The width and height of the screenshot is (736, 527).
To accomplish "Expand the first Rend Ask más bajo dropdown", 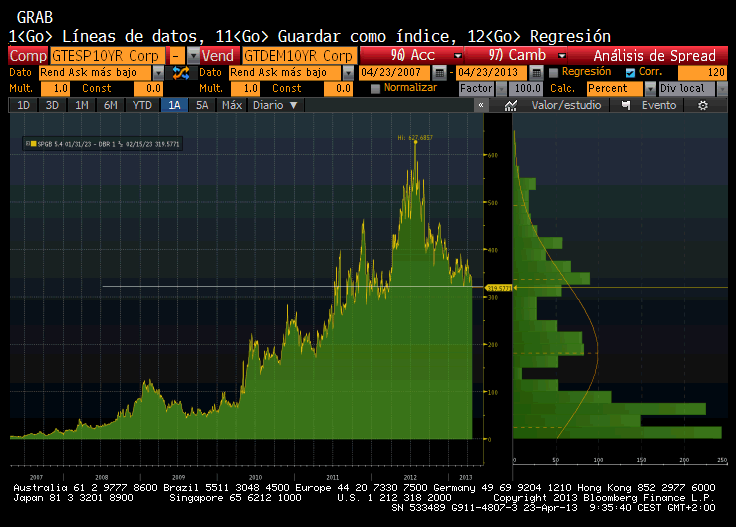I will click(159, 73).
